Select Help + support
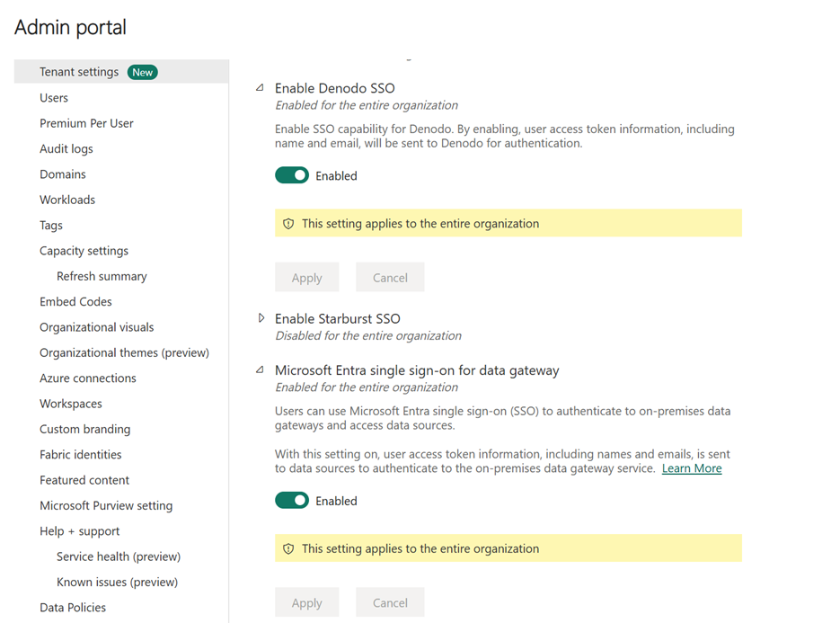Viewport: 840px width, 623px height. point(79,530)
